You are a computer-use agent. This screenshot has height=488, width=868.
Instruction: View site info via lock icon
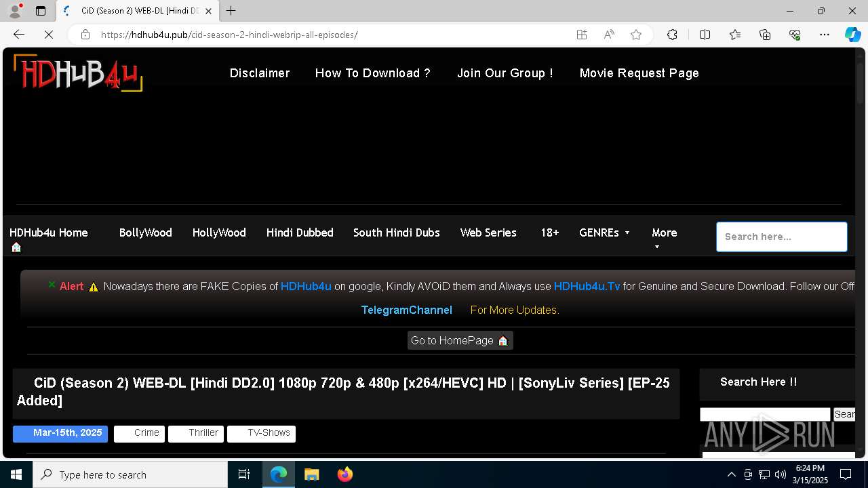coord(85,35)
